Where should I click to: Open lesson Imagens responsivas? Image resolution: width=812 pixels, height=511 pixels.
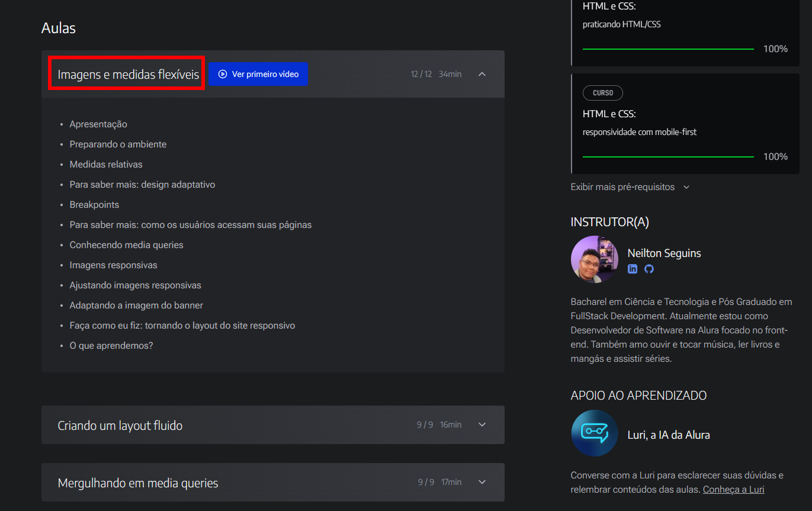tap(113, 265)
